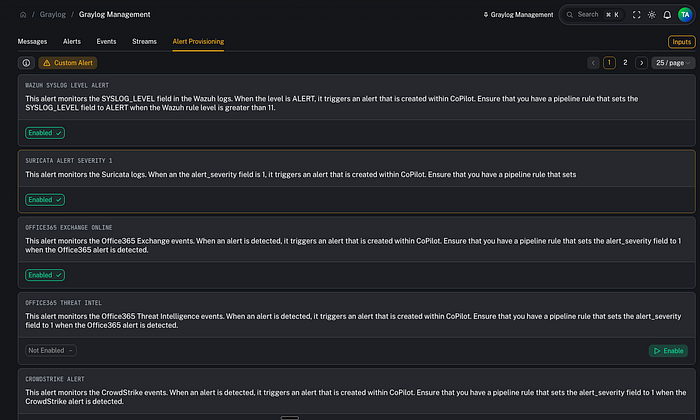
Task: Go to page 2 in pagination
Action: pos(625,63)
